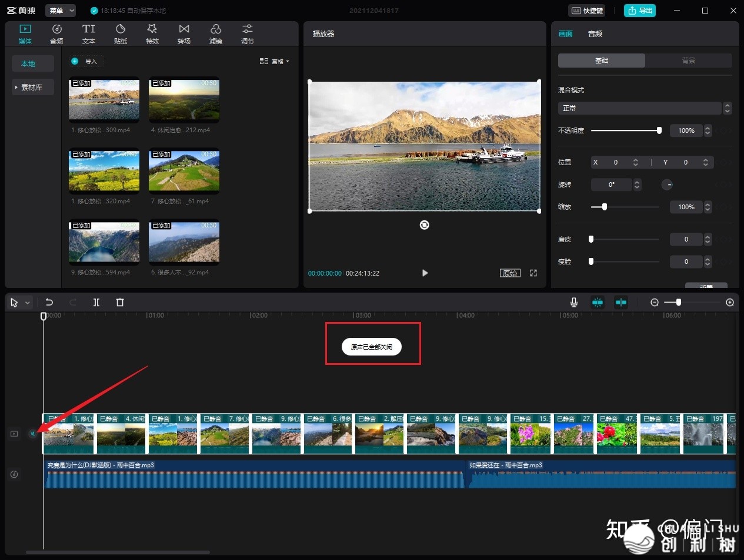This screenshot has width=744, height=560.
Task: Click the audio track icon on the left
Action: click(14, 474)
